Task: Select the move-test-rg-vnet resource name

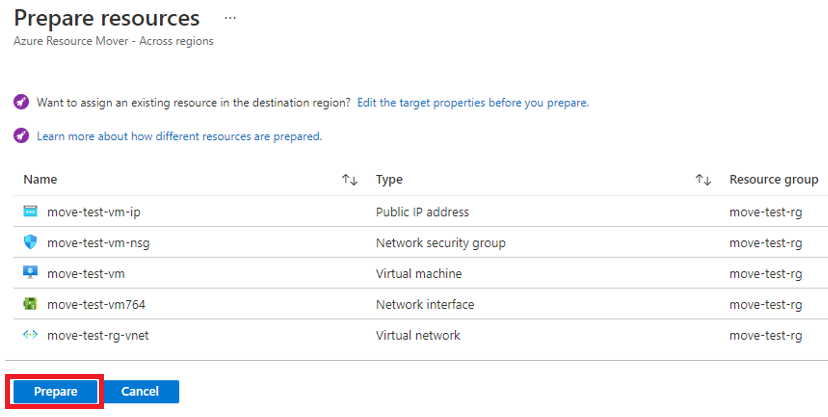Action: (98, 335)
